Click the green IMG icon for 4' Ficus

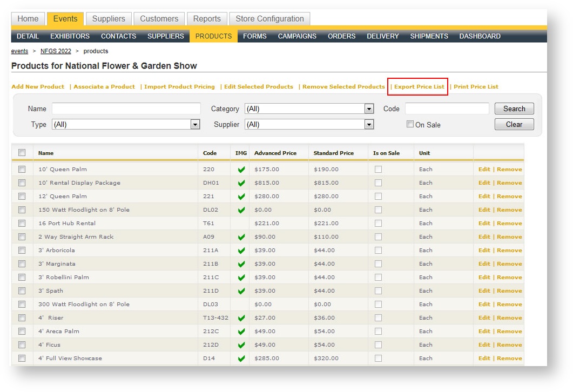(x=240, y=344)
